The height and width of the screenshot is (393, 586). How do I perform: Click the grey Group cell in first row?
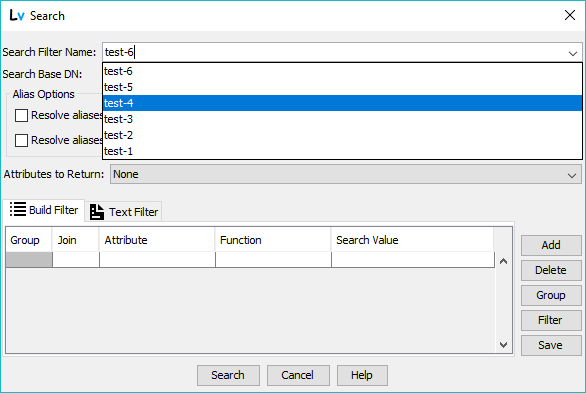click(29, 260)
